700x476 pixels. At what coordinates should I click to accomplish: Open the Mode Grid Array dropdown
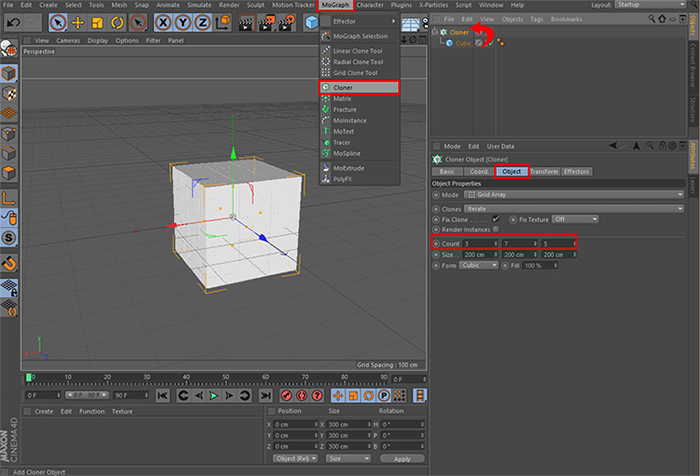574,195
